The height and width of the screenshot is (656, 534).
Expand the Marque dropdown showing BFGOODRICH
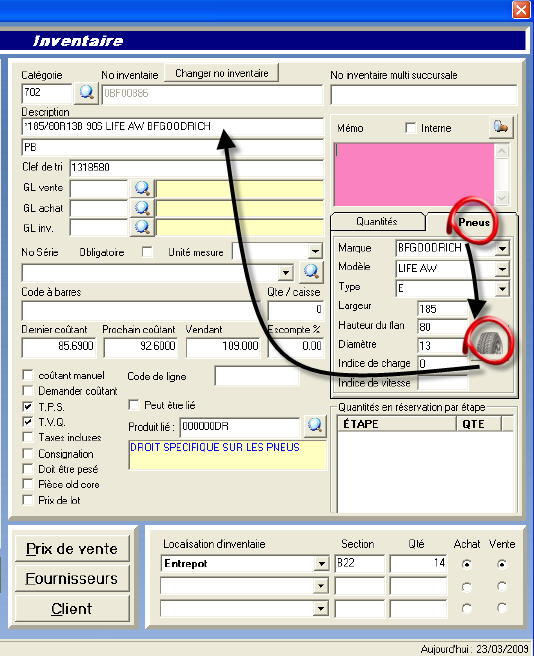coord(502,249)
